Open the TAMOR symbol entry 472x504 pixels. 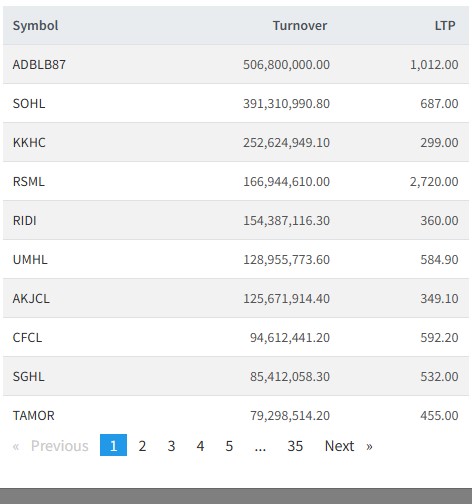pos(33,415)
